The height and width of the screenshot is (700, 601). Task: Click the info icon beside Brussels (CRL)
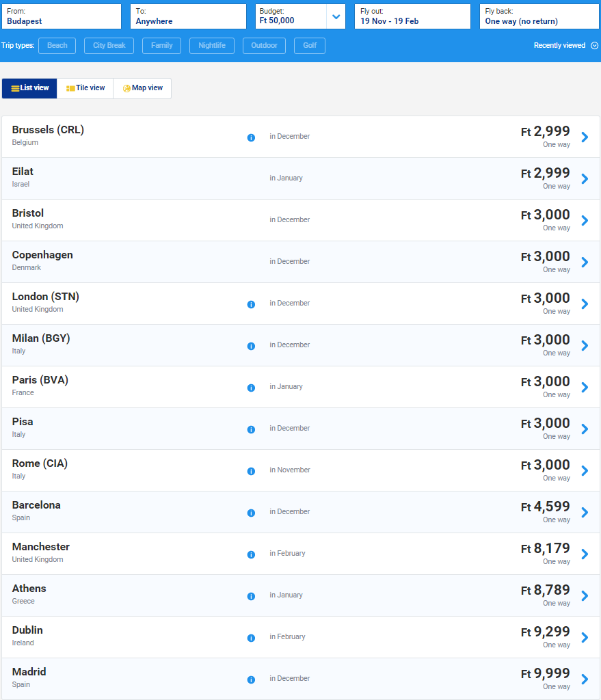pyautogui.click(x=251, y=137)
